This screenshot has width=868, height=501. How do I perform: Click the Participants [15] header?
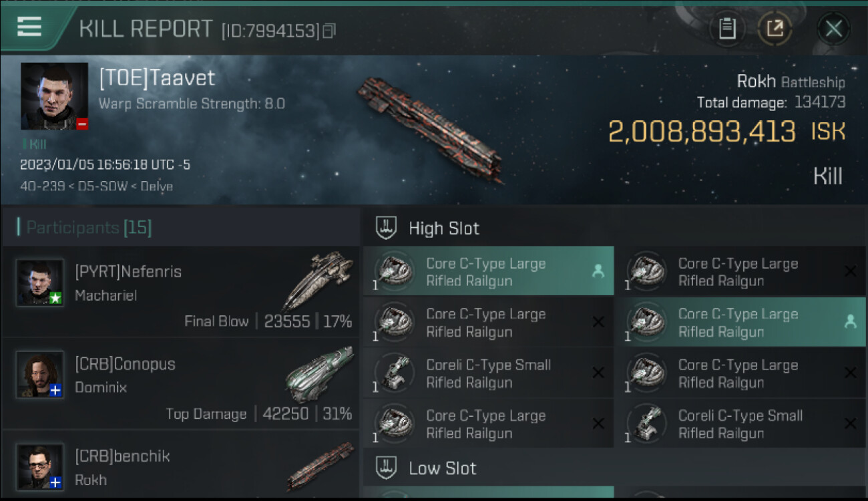89,228
